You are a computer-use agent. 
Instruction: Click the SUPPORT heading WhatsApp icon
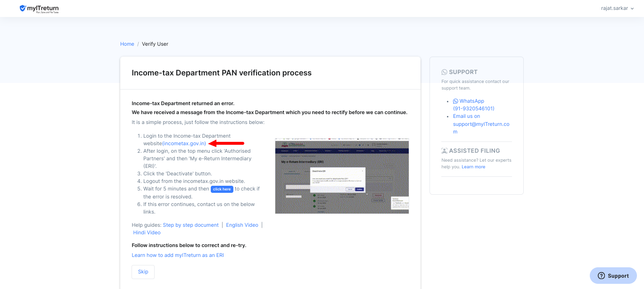444,72
